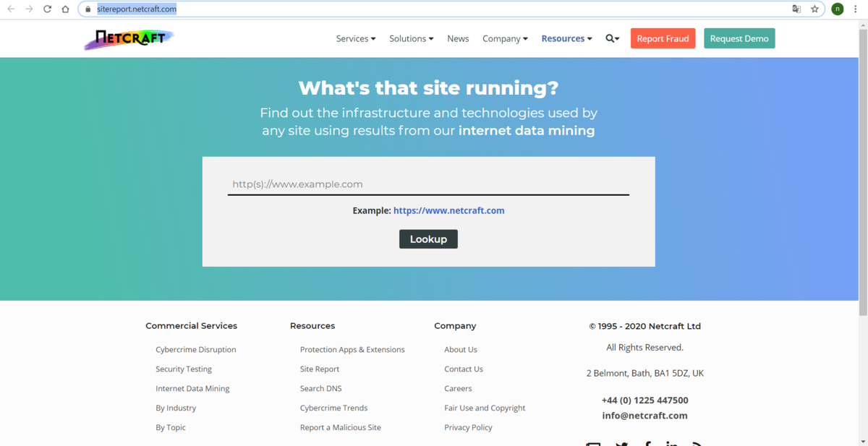The image size is (868, 446).
Task: Go back with the browser back arrow
Action: (x=11, y=9)
